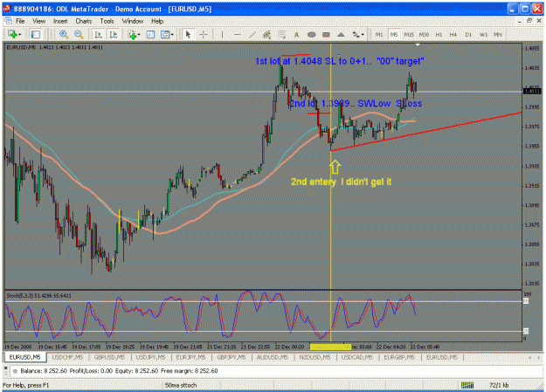Switch to the EURJPY,M5 chart tab
The width and height of the screenshot is (546, 392).
[x=190, y=358]
